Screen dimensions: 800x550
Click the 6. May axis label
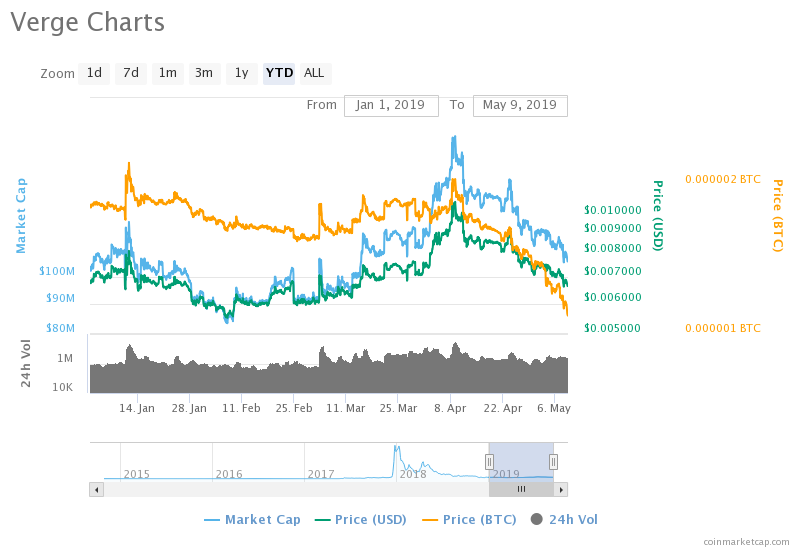(554, 408)
